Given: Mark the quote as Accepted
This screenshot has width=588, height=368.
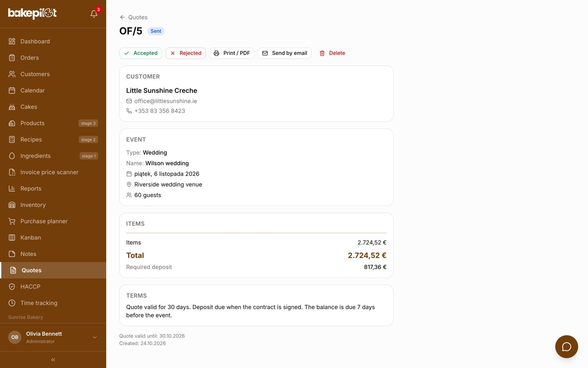Looking at the screenshot, I should [x=140, y=53].
